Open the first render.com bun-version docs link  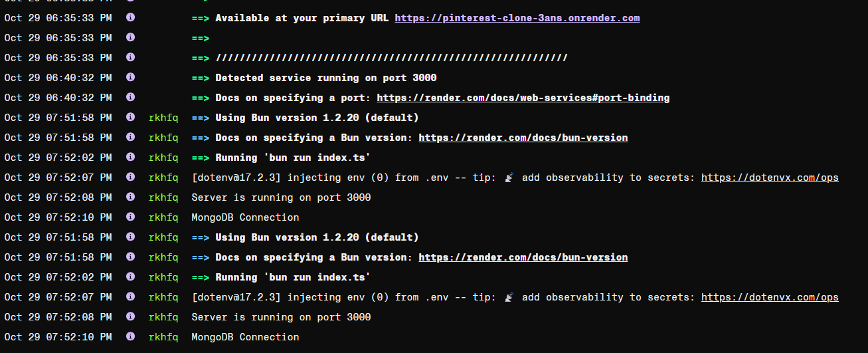point(523,138)
